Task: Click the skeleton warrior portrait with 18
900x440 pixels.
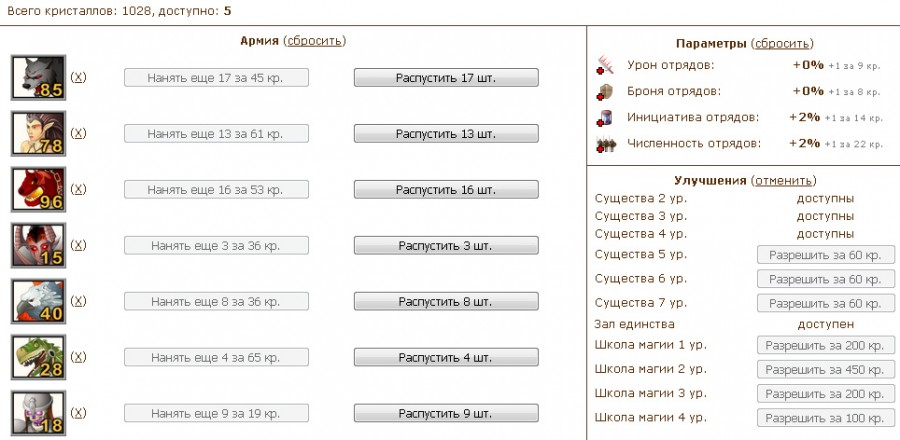Action: click(38, 413)
